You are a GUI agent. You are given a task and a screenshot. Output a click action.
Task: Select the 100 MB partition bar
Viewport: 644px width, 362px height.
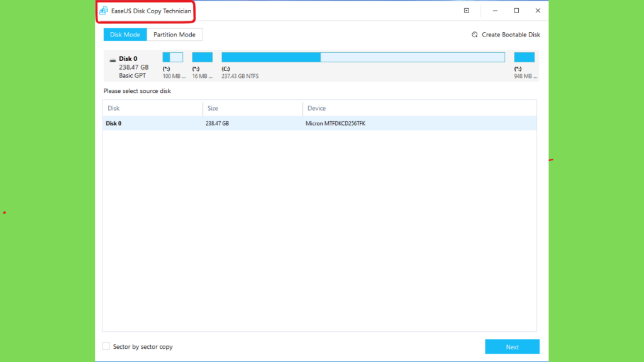pos(173,57)
